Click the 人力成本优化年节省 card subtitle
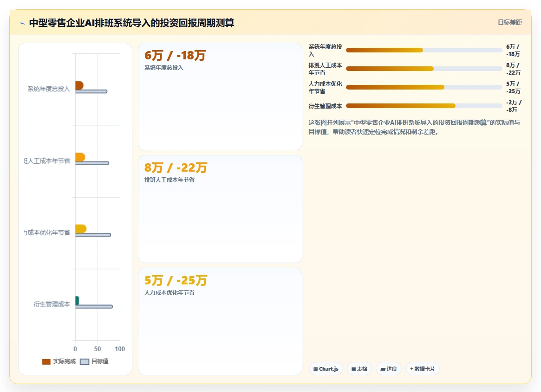Image resolution: width=541 pixels, height=392 pixels. tap(169, 293)
